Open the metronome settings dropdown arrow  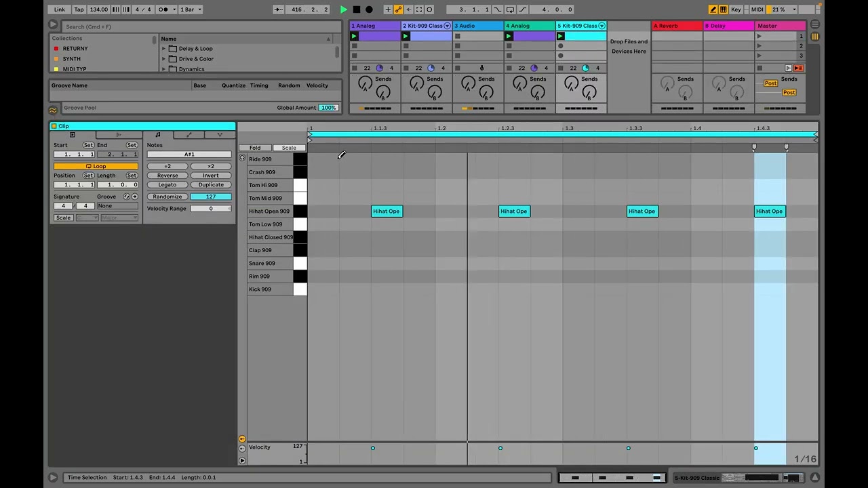[174, 9]
